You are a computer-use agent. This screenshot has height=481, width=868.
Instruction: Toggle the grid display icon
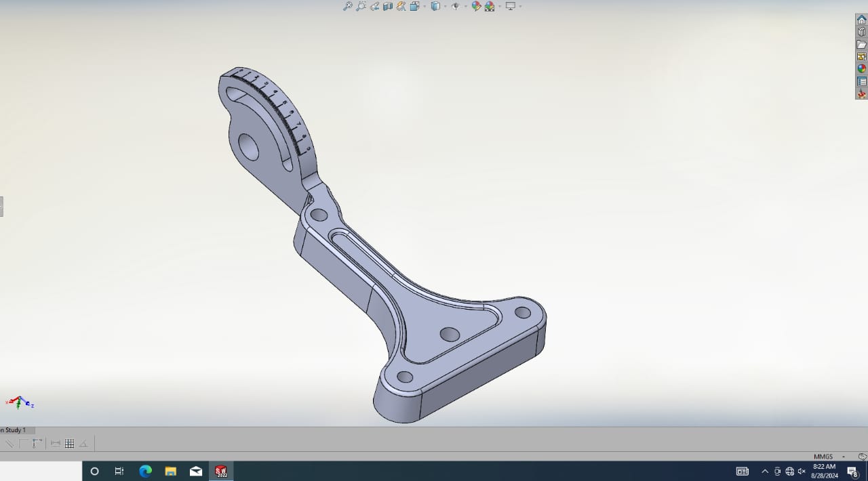click(x=69, y=444)
